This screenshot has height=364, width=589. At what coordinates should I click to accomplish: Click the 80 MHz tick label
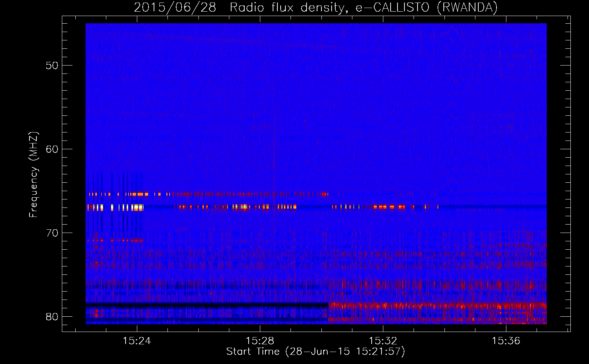[x=52, y=317]
